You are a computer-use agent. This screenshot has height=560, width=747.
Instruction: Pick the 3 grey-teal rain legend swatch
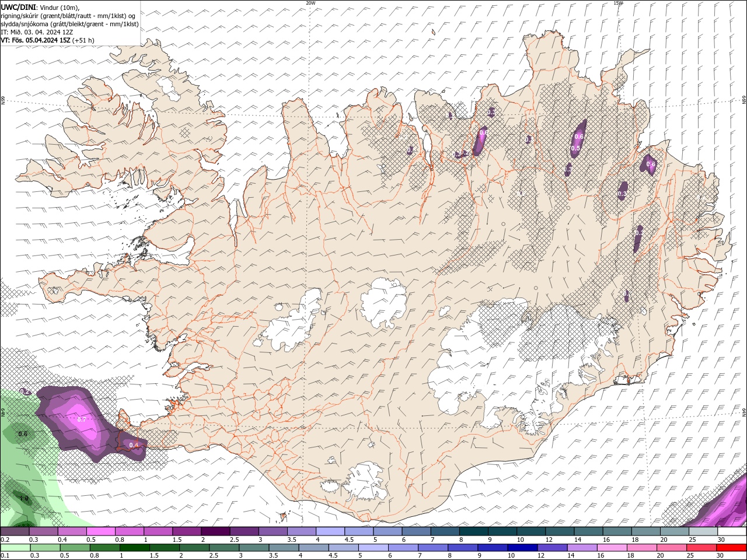[x=254, y=548]
